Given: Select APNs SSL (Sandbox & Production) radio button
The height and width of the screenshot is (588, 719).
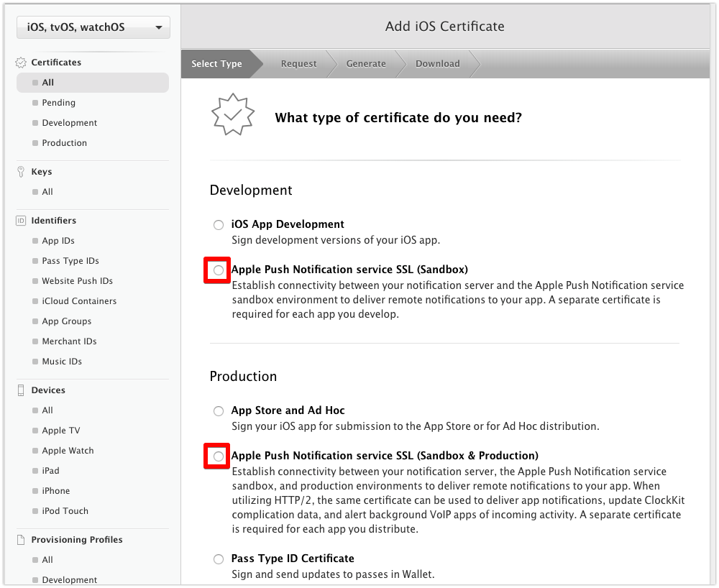Looking at the screenshot, I should tap(219, 456).
